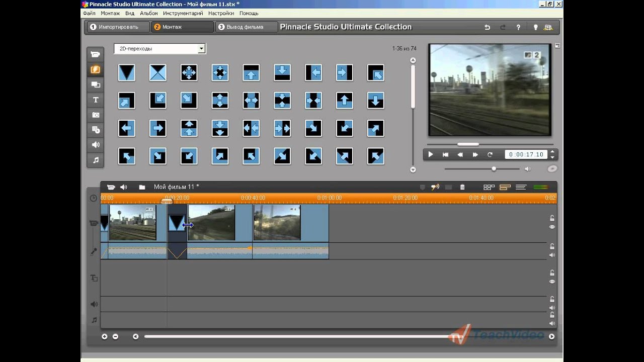Viewport: 644px width, 362px height.
Task: Switch to timeline view icon
Action: tap(505, 187)
